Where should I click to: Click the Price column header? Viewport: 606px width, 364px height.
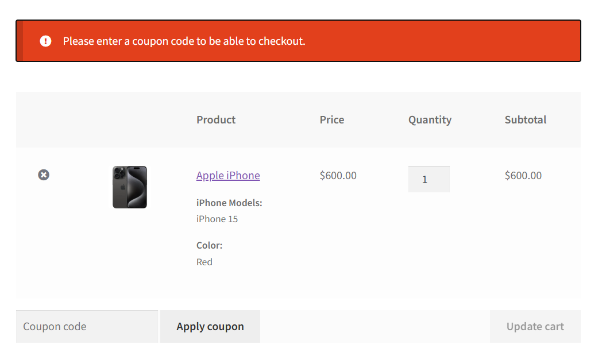(332, 119)
